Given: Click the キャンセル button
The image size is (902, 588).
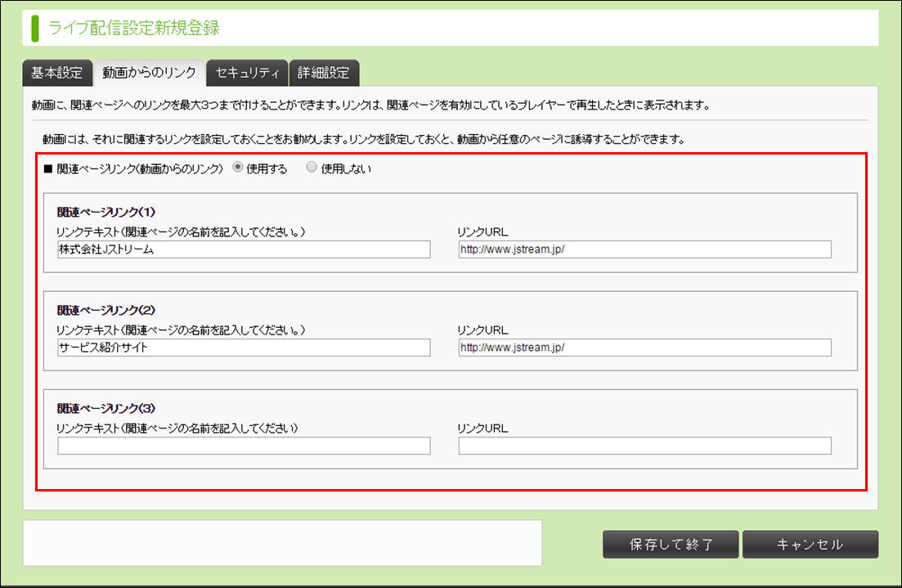Looking at the screenshot, I should pyautogui.click(x=810, y=545).
